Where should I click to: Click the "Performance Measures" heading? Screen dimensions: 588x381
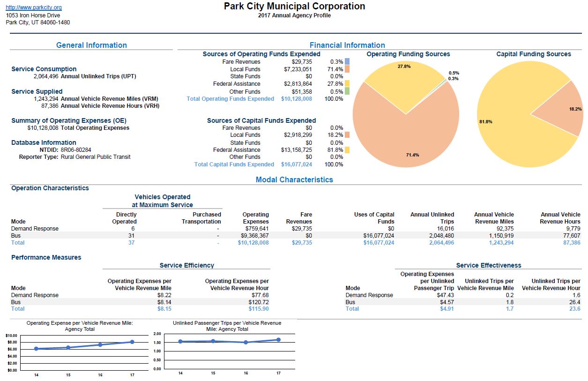click(46, 257)
